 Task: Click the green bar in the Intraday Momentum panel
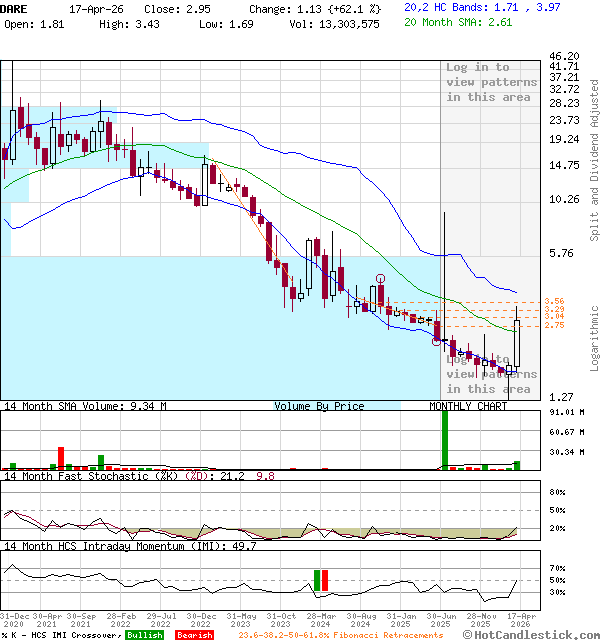coord(317,581)
